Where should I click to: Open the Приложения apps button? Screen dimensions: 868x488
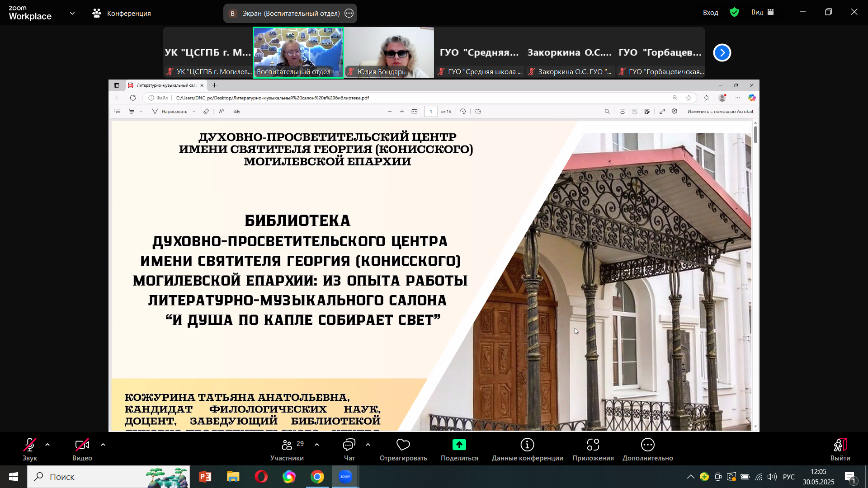(593, 449)
